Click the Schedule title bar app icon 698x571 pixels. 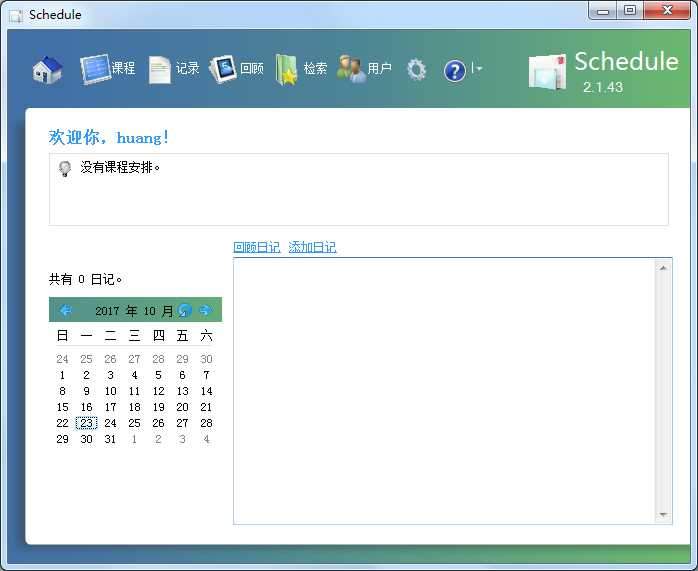[x=16, y=16]
